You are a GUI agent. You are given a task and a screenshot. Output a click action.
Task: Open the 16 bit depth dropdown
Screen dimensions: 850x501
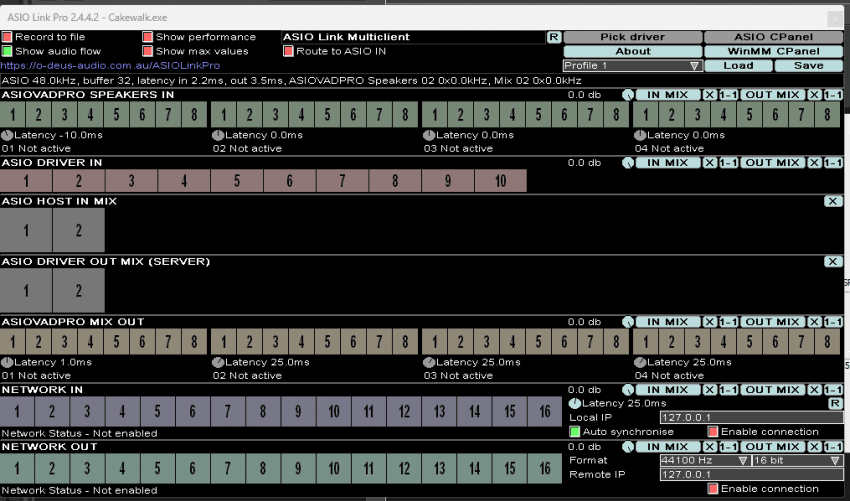(x=796, y=461)
